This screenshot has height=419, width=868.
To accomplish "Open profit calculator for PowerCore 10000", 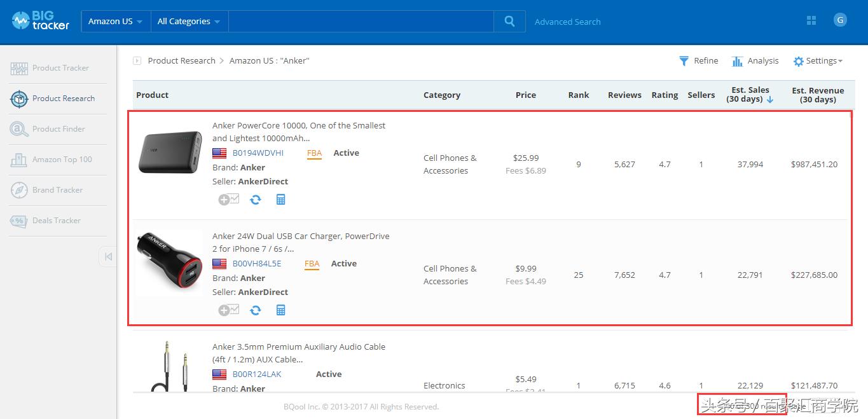I will coord(280,200).
